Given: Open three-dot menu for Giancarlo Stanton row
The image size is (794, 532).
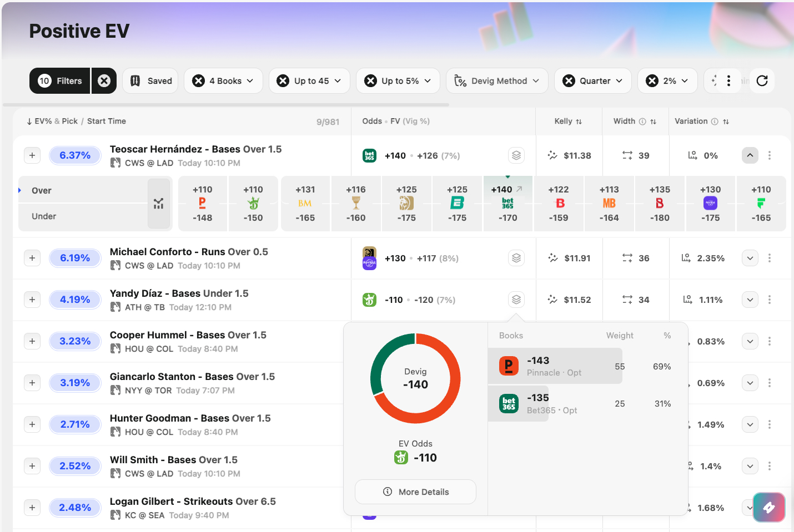Looking at the screenshot, I should [x=770, y=383].
